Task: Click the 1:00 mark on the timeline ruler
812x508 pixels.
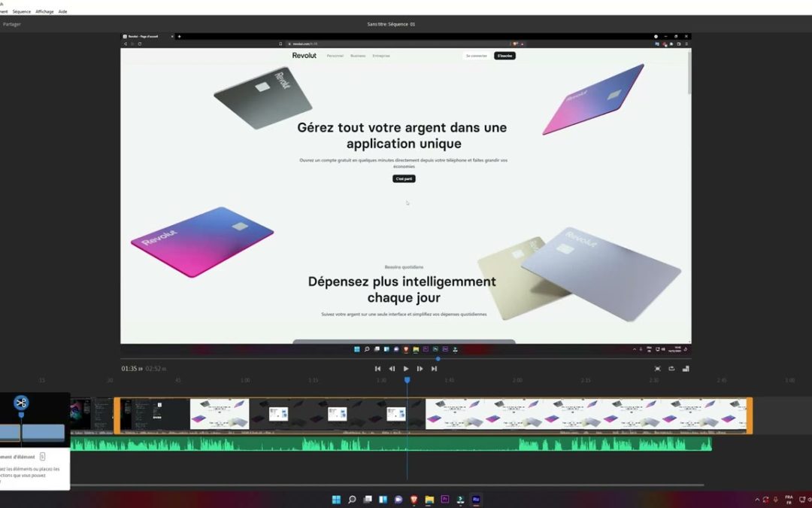Action: click(x=245, y=380)
